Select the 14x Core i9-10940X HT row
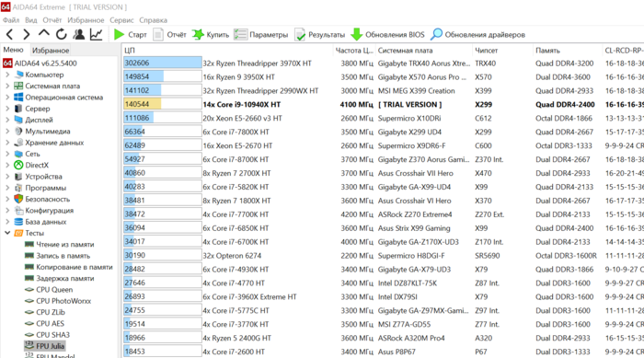The width and height of the screenshot is (644, 358). (x=383, y=104)
